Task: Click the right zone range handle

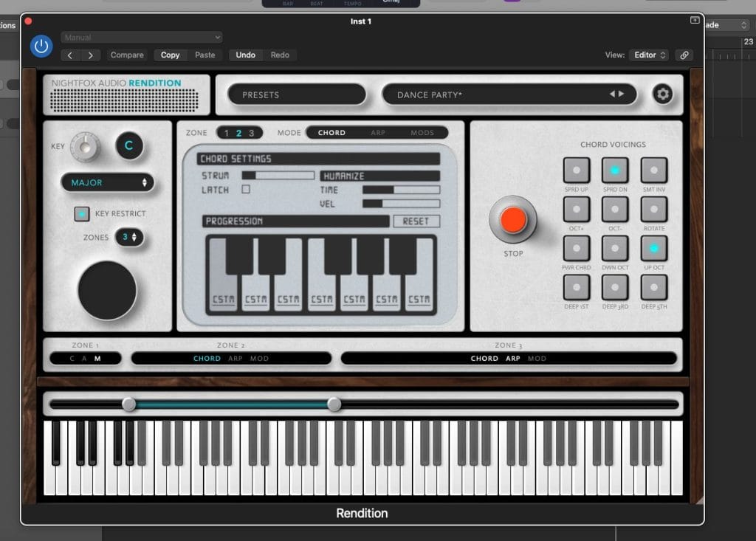Action: (x=334, y=404)
